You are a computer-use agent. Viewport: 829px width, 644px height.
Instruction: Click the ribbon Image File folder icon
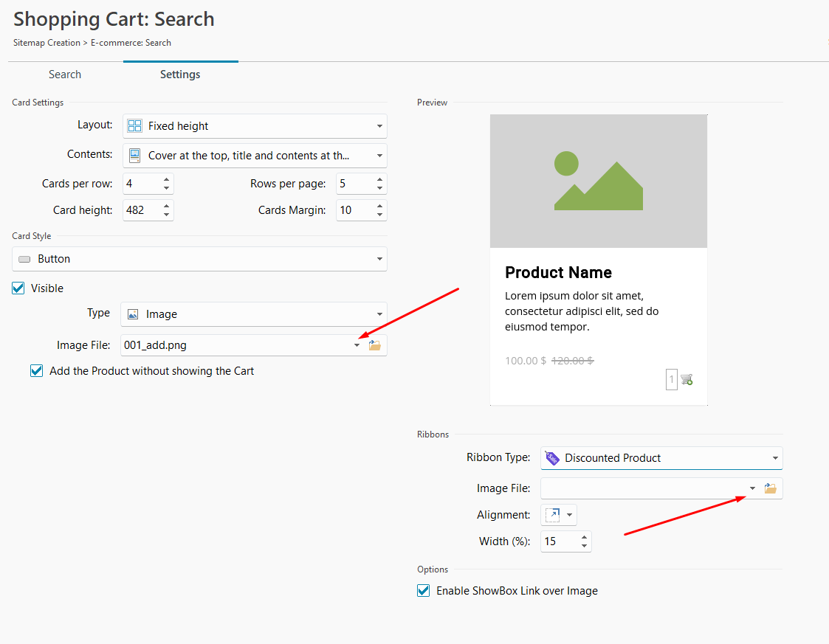pos(770,488)
